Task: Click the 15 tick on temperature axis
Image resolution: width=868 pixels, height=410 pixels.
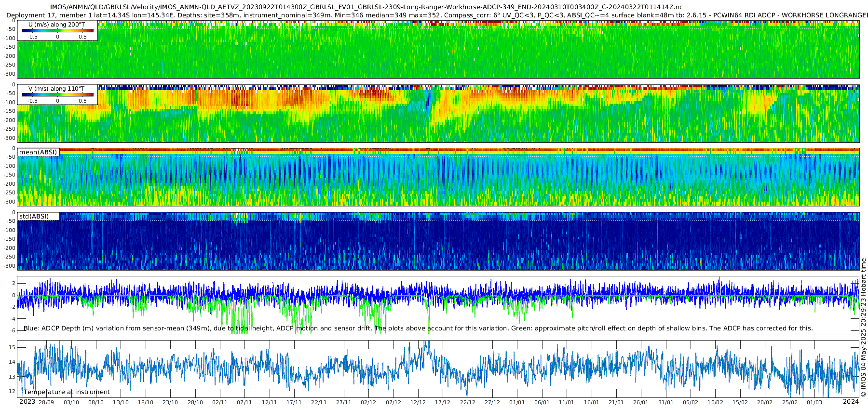Action: click(x=13, y=347)
